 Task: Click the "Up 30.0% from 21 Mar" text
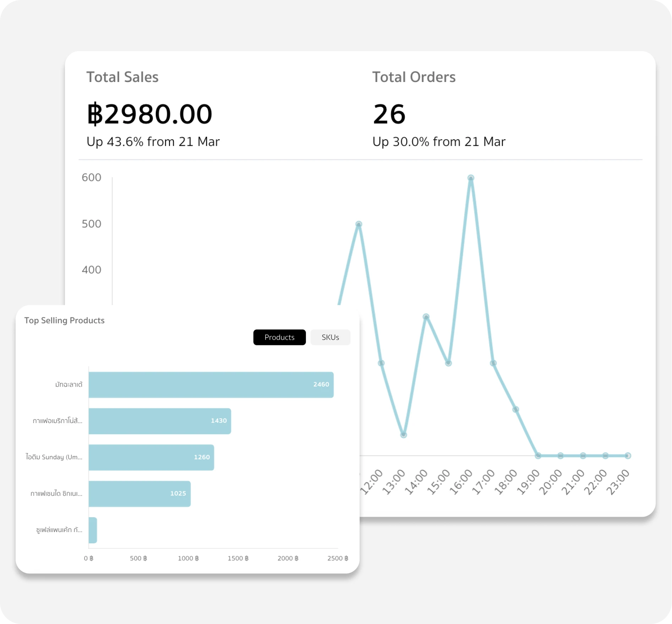click(439, 142)
